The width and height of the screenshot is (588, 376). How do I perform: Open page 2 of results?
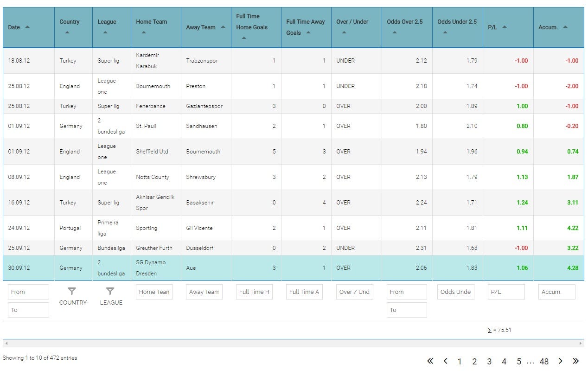pyautogui.click(x=474, y=362)
